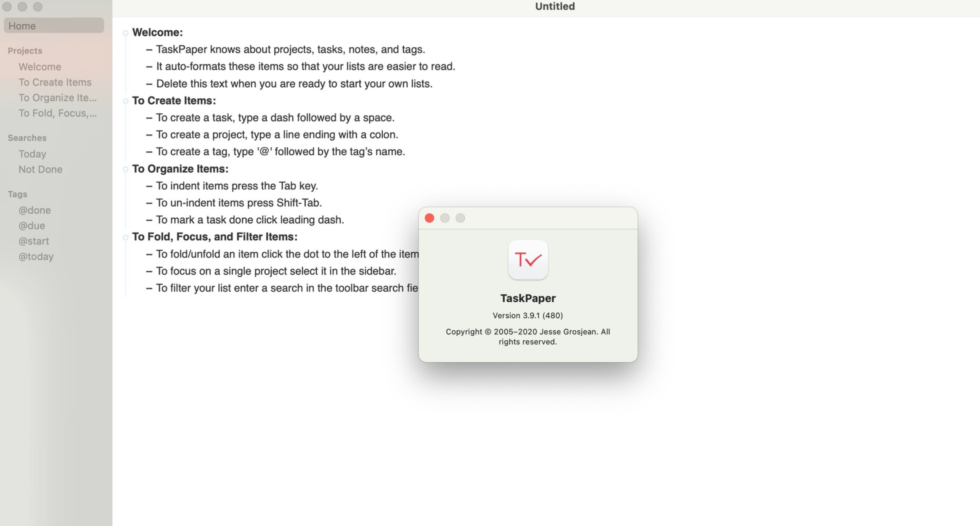Click 'Version 3.9.1 (480)' text
The width and height of the screenshot is (980, 526).
coord(528,316)
